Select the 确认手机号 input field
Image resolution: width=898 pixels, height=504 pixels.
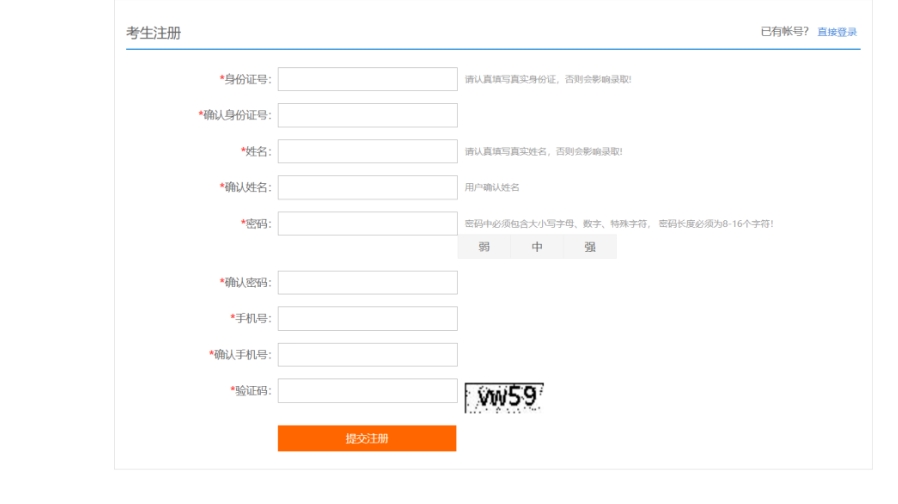pyautogui.click(x=368, y=355)
